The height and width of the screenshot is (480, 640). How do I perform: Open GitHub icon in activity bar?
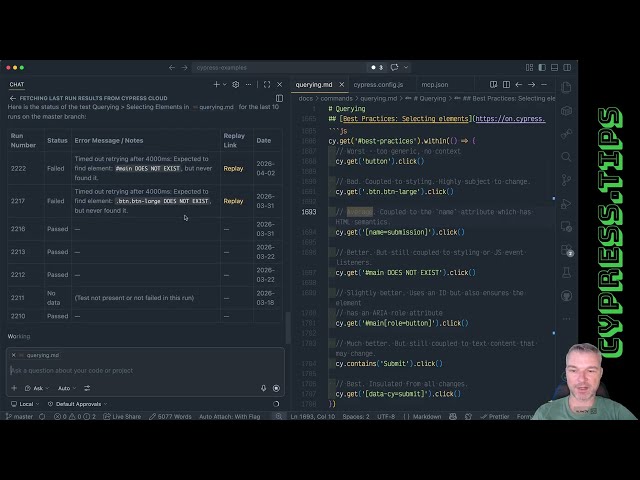coord(567,296)
